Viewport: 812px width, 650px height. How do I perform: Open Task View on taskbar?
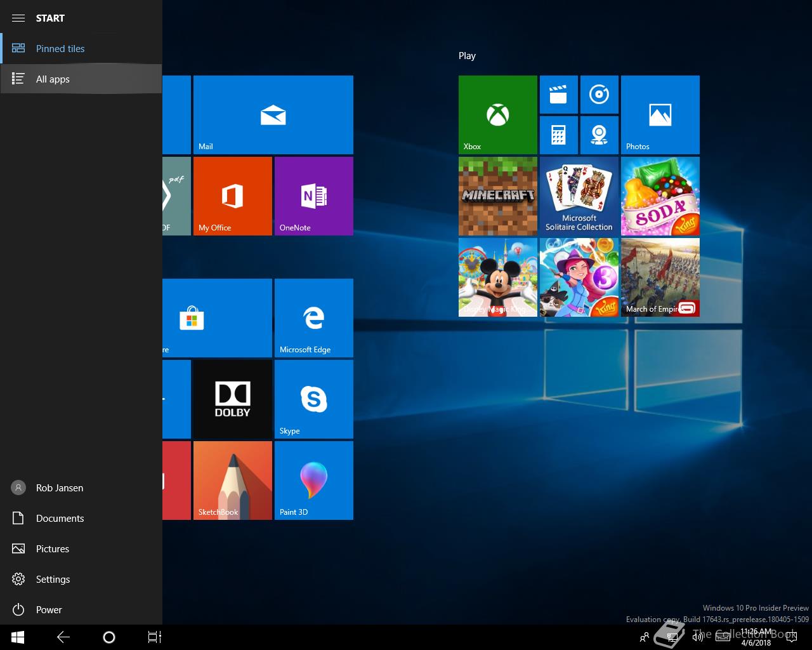(x=155, y=637)
